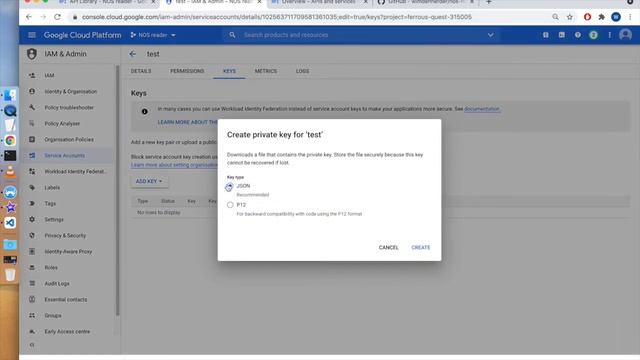Open a new browser tab with plus button
The image size is (640, 360).
pyautogui.click(x=489, y=2)
